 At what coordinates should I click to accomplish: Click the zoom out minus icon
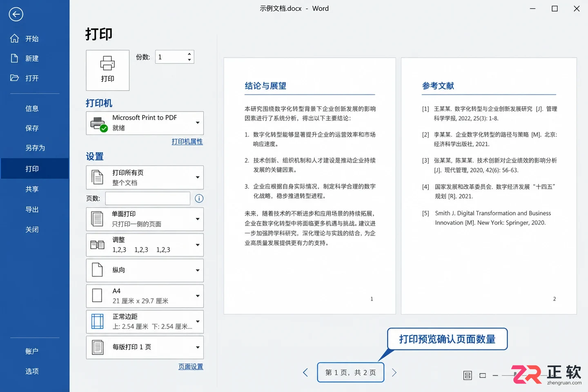click(495, 375)
